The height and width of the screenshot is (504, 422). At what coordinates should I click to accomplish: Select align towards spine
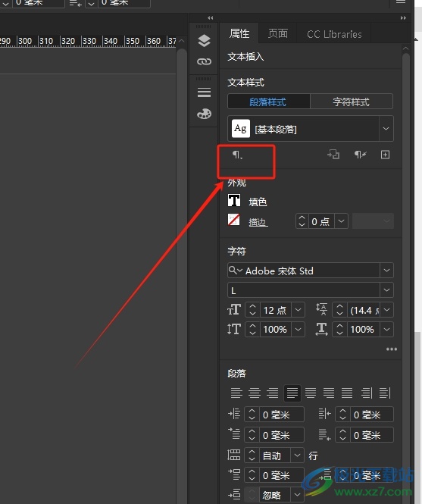point(367,393)
